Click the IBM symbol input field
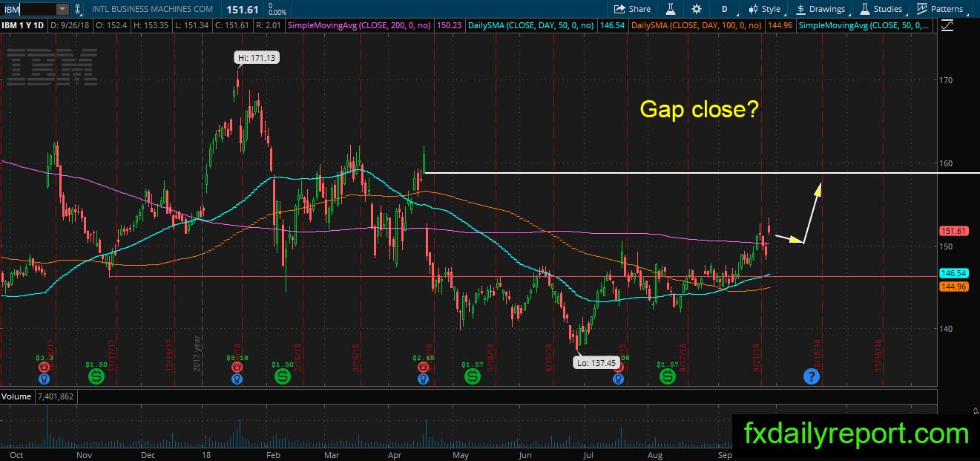 tap(28, 9)
